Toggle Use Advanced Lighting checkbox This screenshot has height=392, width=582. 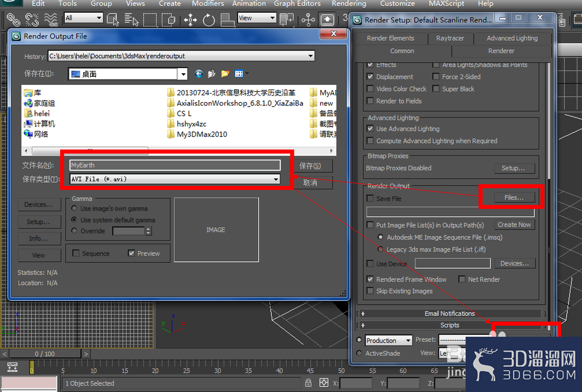coord(370,129)
